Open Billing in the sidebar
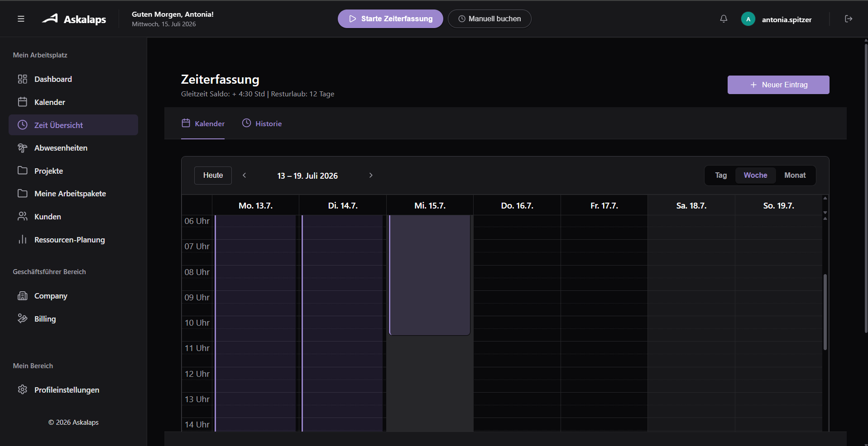 point(73,319)
